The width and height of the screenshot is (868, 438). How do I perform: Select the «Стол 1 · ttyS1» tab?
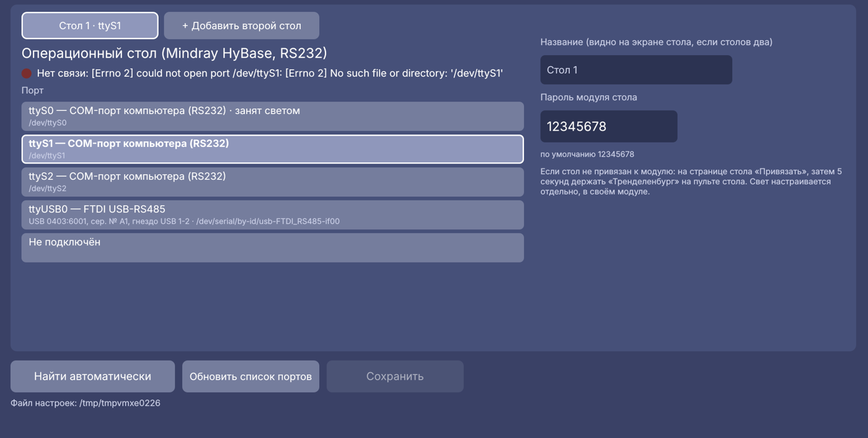click(x=90, y=25)
